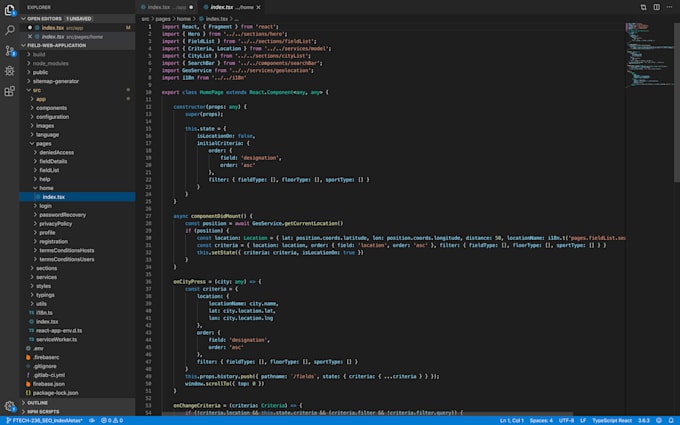Click TypeScript version 3.6.3 in status bar
Viewport: 680px width, 425px height.
pos(644,421)
